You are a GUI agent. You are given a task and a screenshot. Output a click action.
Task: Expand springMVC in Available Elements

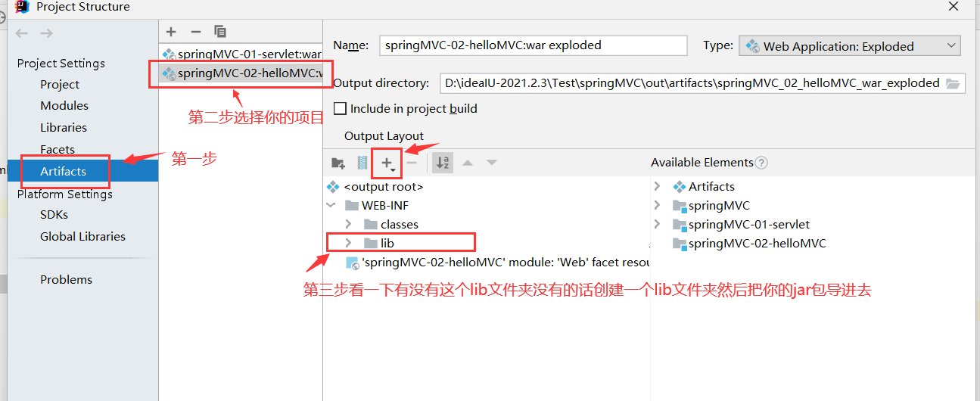[x=657, y=206]
